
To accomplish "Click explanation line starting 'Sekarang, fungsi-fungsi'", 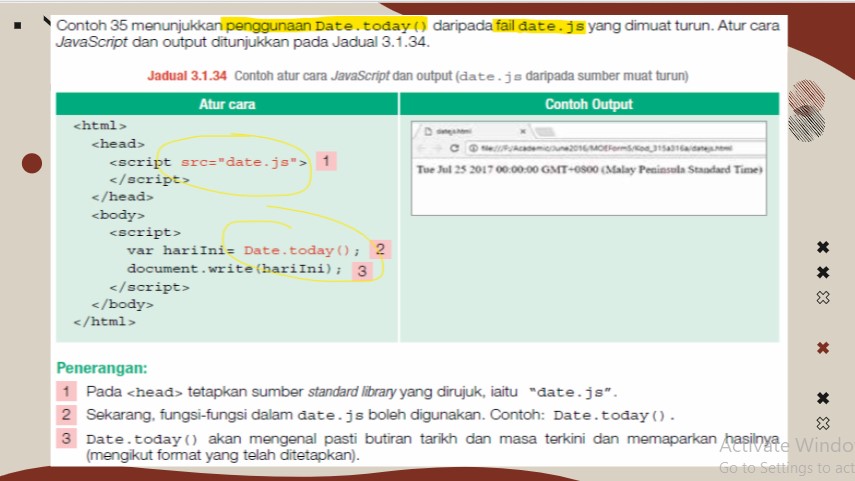I will click(380, 415).
